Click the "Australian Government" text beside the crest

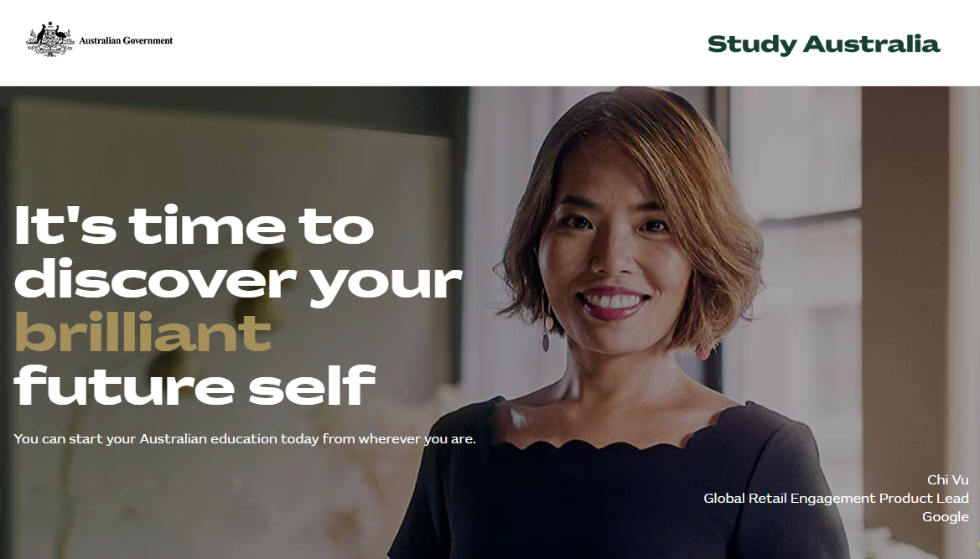(126, 40)
